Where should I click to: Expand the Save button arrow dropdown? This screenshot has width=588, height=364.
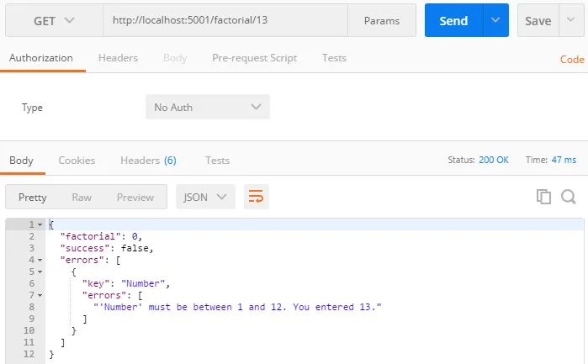pyautogui.click(x=571, y=21)
